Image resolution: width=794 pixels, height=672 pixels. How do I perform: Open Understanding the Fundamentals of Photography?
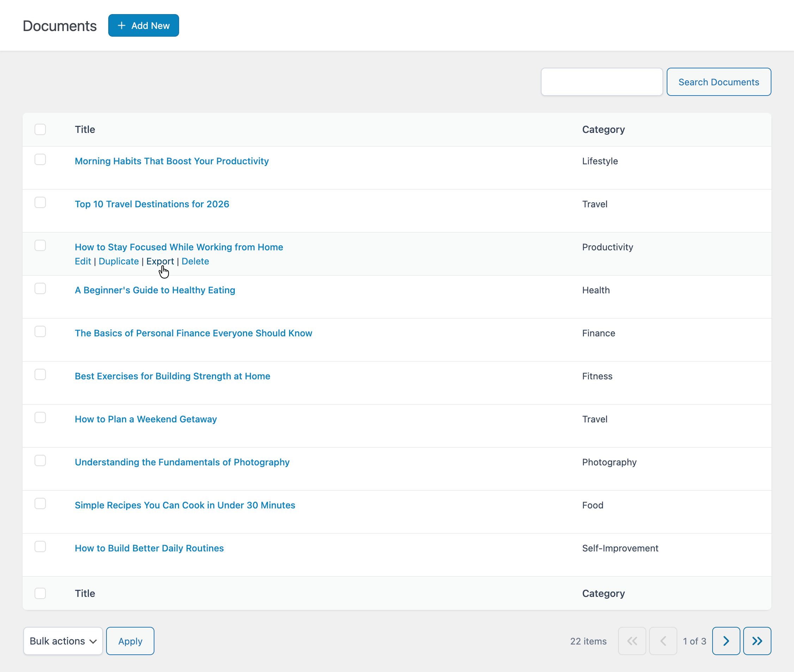(x=182, y=462)
